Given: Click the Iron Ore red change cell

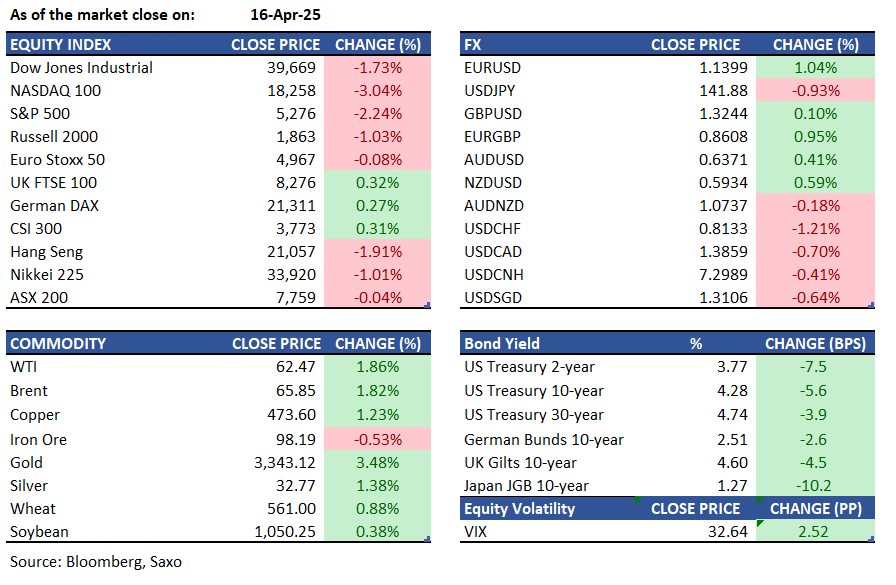Looking at the screenshot, I should click(377, 440).
